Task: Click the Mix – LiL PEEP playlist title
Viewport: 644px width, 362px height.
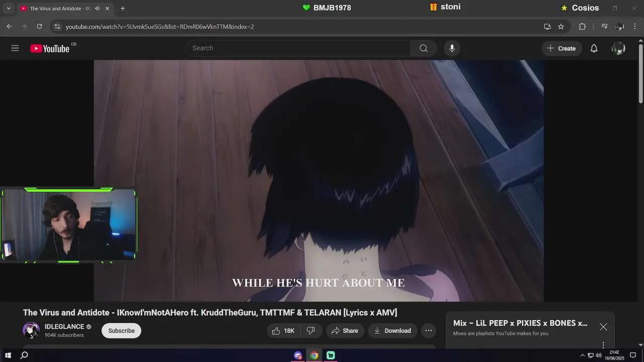Action: point(520,323)
